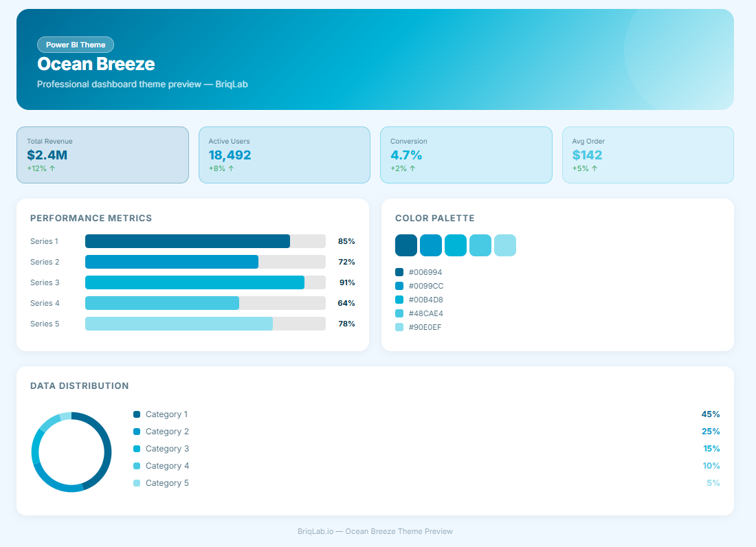
Task: Pick the middle palette swatch
Action: (x=456, y=245)
